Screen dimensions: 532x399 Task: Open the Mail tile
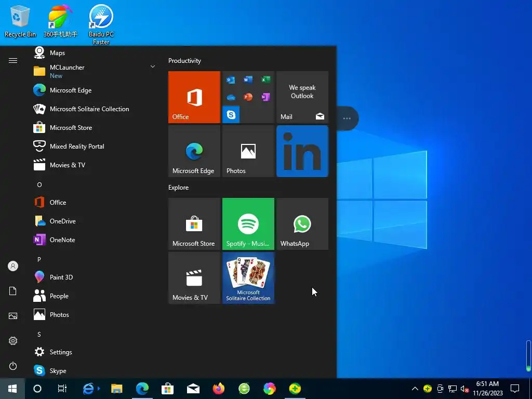click(302, 97)
